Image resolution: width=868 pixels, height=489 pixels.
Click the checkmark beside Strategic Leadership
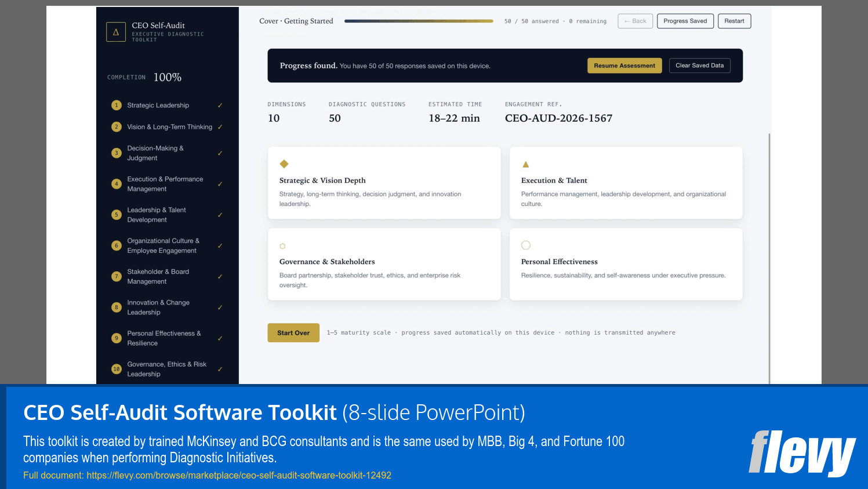point(220,106)
